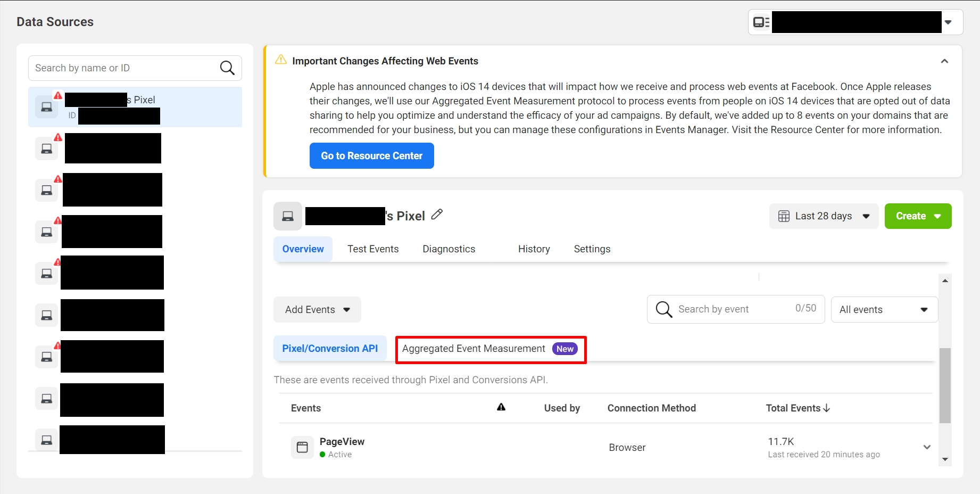This screenshot has width=980, height=494.
Task: Click the business account icon at top right
Action: [x=761, y=22]
